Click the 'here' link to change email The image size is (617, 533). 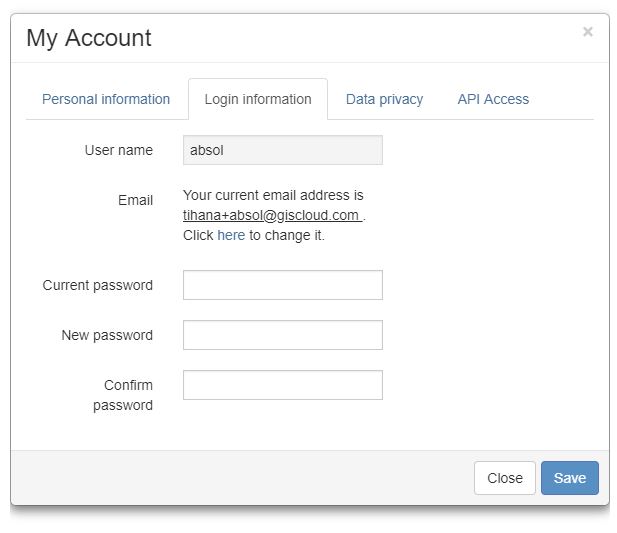(x=231, y=235)
